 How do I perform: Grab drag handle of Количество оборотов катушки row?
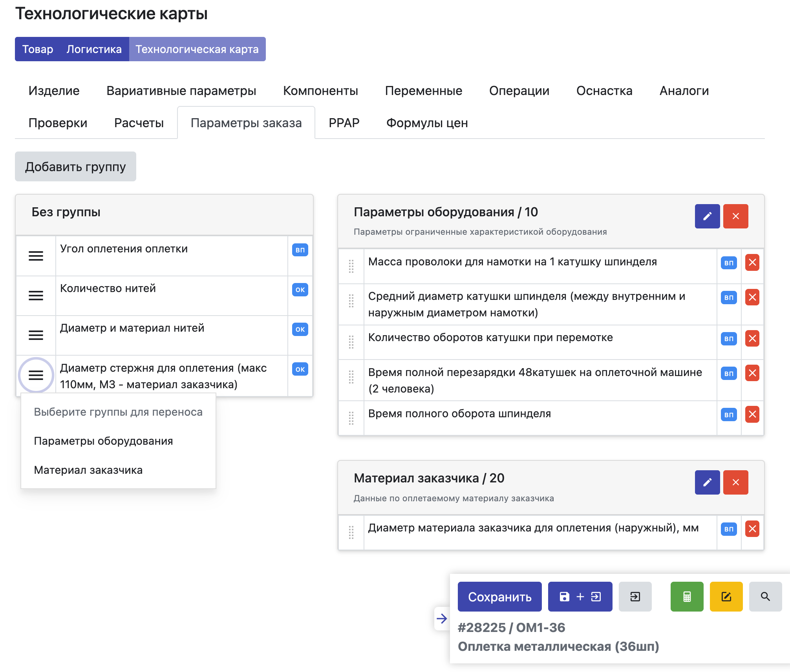[351, 342]
